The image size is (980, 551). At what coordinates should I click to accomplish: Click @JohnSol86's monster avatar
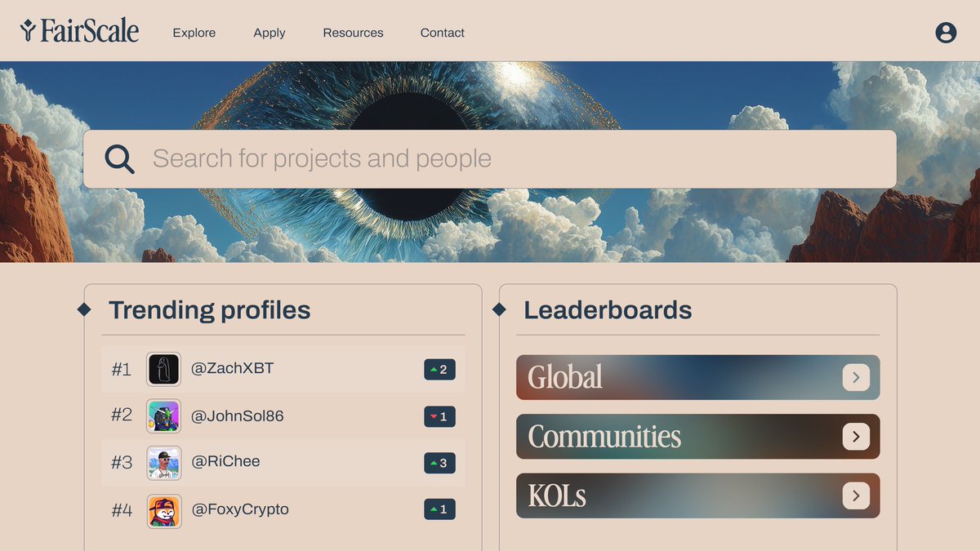point(163,415)
